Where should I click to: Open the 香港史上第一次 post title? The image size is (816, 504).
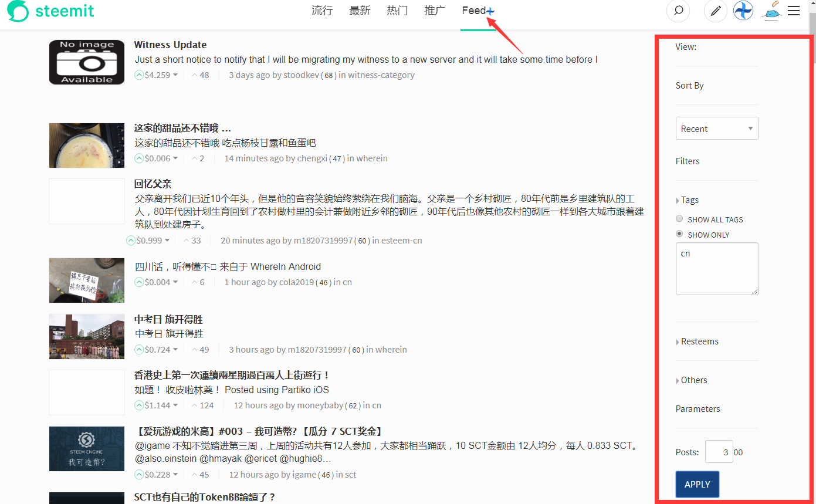(x=232, y=375)
